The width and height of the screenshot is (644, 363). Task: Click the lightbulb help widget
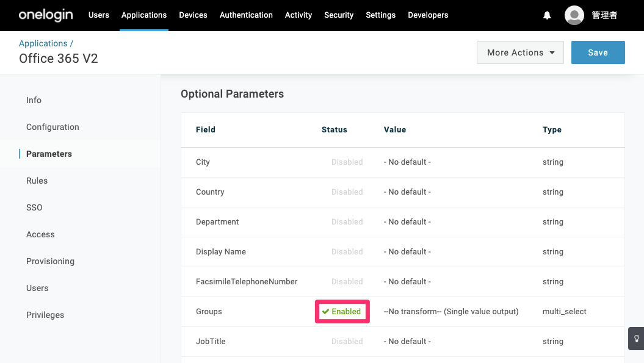tap(636, 339)
